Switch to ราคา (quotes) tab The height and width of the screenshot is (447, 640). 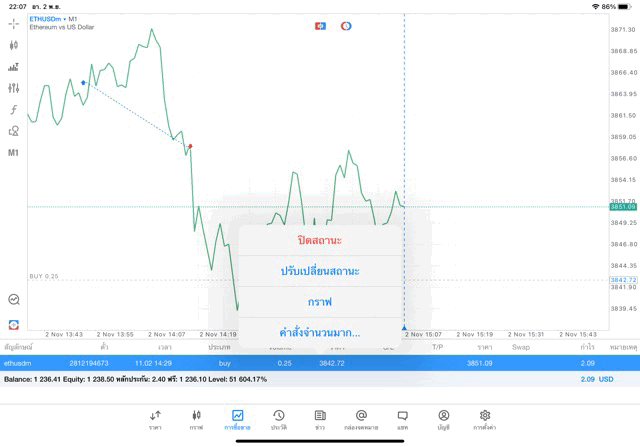155,419
